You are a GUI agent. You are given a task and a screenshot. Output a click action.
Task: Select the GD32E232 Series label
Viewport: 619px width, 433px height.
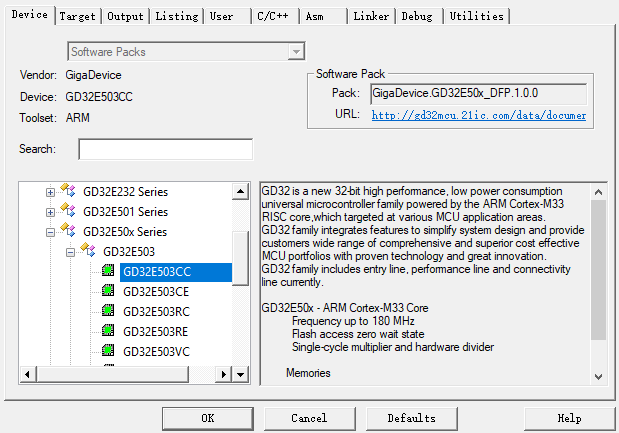[x=125, y=192]
